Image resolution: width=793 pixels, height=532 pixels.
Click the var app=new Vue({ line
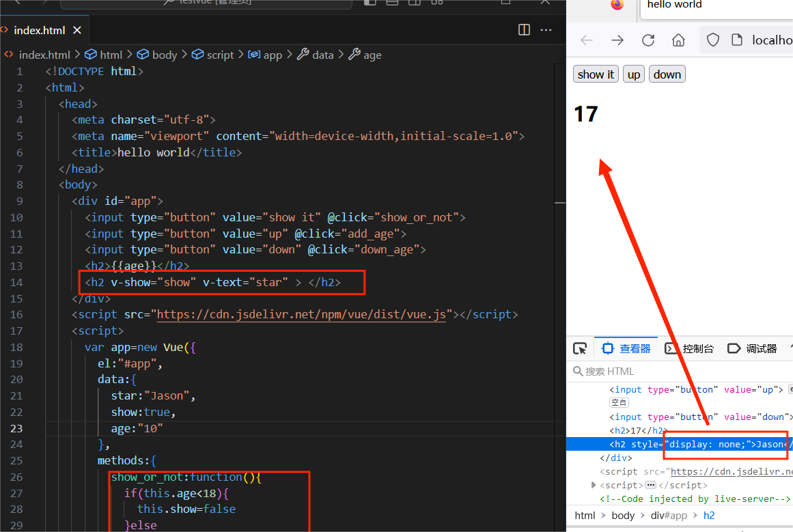(140, 348)
